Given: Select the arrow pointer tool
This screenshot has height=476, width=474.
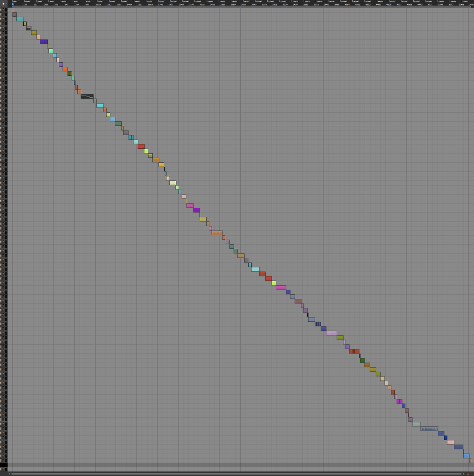Looking at the screenshot, I should [4, 4].
